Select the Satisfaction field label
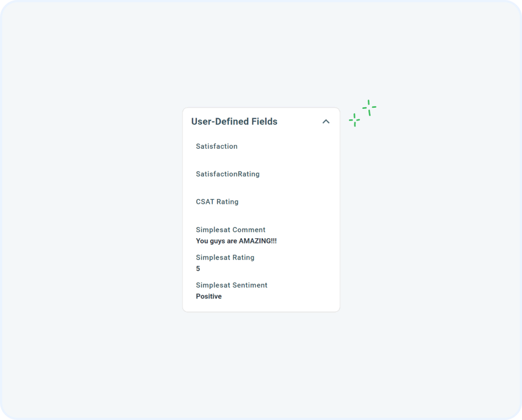The image size is (522, 420). pyautogui.click(x=216, y=146)
